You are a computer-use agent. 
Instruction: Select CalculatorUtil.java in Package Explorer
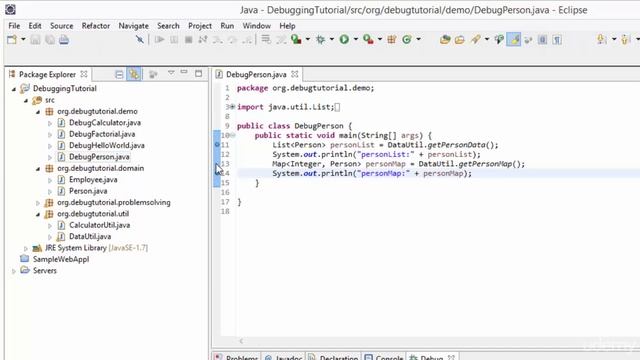[x=99, y=225]
